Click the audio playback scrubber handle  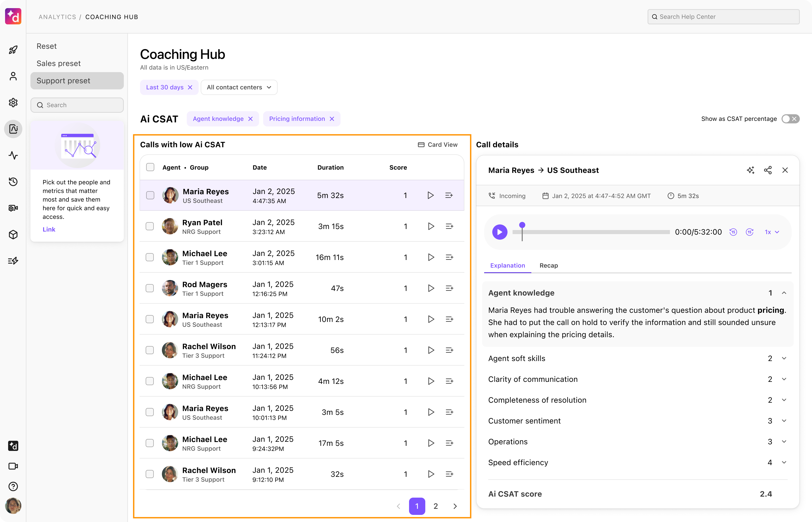[x=522, y=225]
